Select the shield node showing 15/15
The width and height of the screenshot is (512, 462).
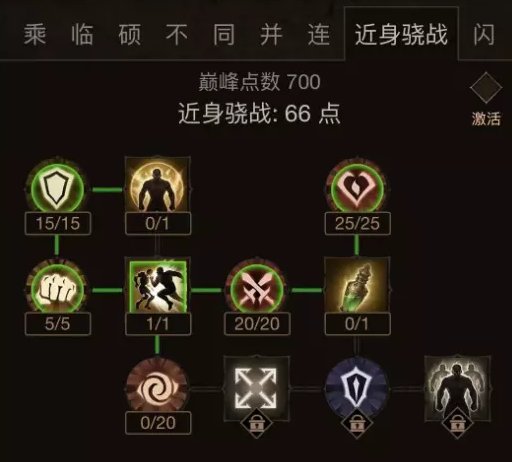pyautogui.click(x=57, y=189)
